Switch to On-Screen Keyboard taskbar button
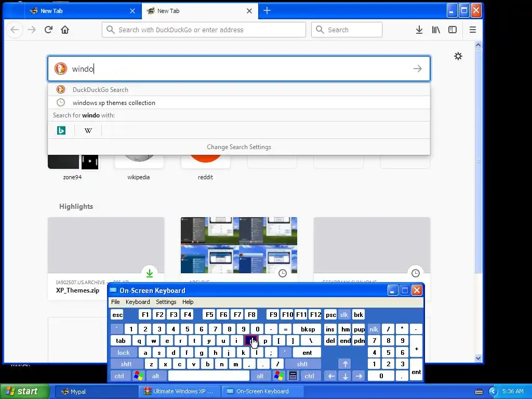 262,391
